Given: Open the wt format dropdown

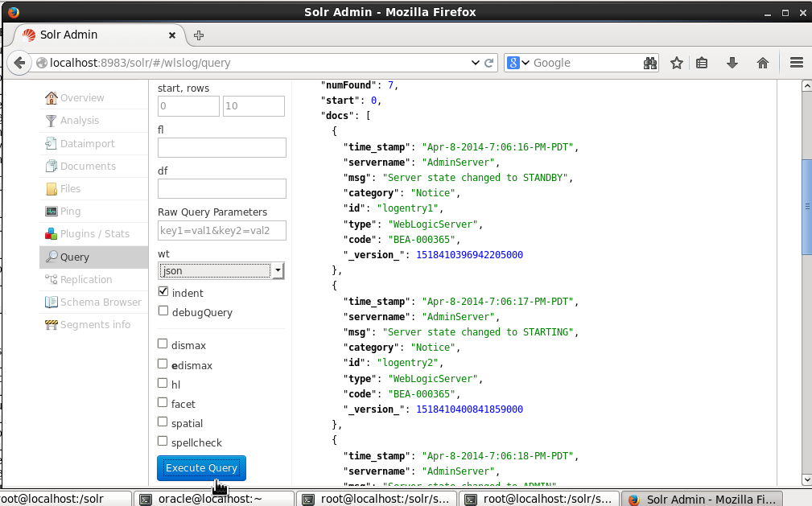Looking at the screenshot, I should click(x=221, y=271).
